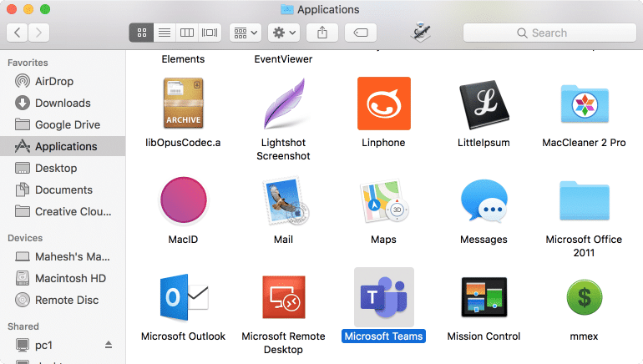The width and height of the screenshot is (643, 364).
Task: Open the Lightshot Screenshot feather icon
Action: 284,104
